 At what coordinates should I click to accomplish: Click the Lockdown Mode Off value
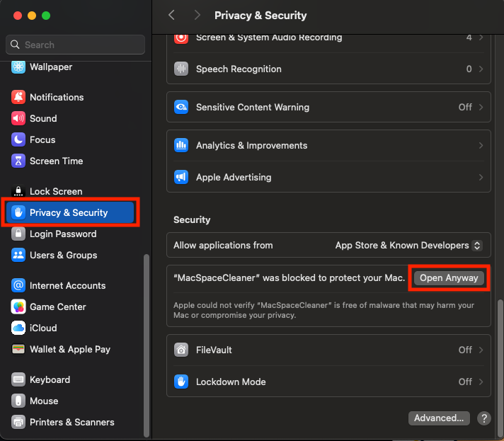point(465,382)
